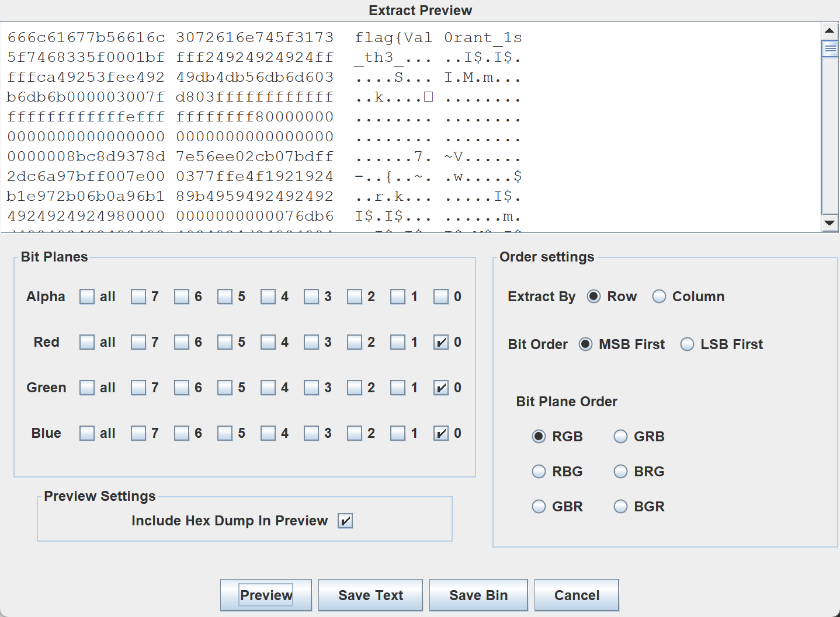Click Save Text button

click(370, 595)
